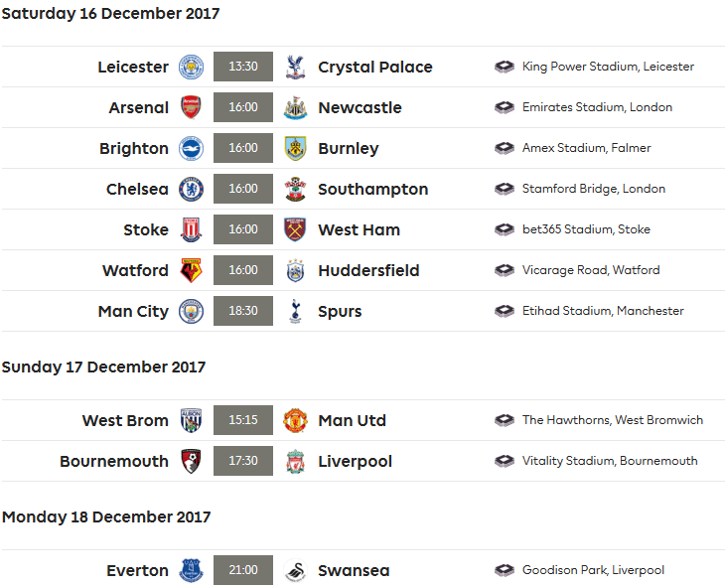Click the Sunday 17 December 2017 heading
Image resolution: width=725 pixels, height=588 pixels.
tap(103, 367)
